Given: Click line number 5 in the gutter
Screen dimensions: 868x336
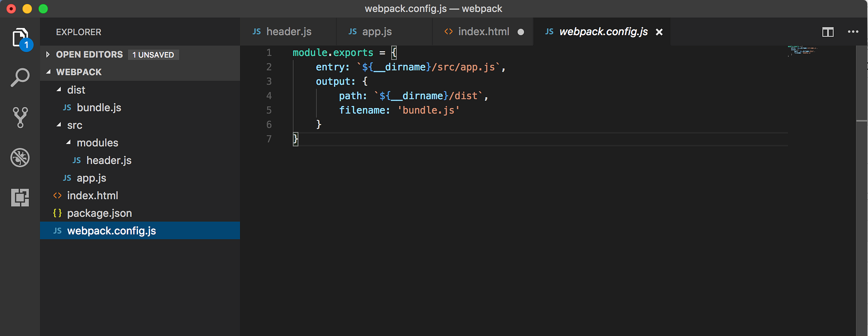Looking at the screenshot, I should pyautogui.click(x=269, y=110).
